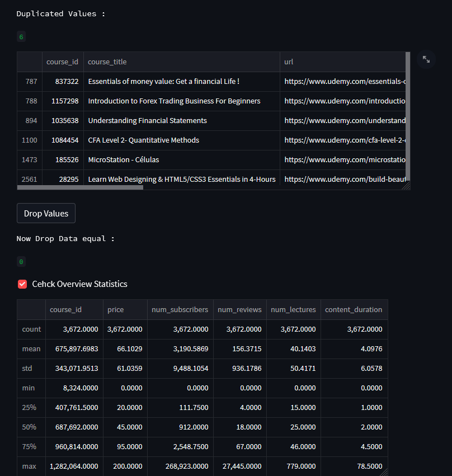Click course id value 28295
Screen dimensions: 452x476
point(63,178)
